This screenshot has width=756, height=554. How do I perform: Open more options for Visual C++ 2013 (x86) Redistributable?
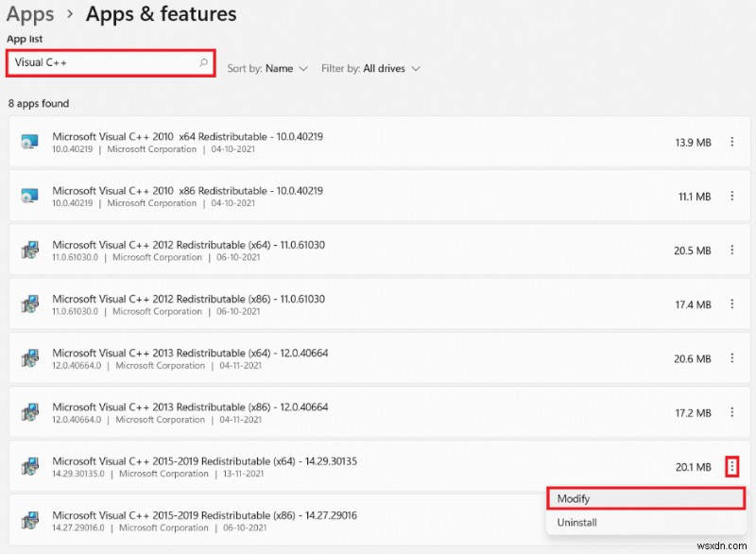click(x=731, y=412)
